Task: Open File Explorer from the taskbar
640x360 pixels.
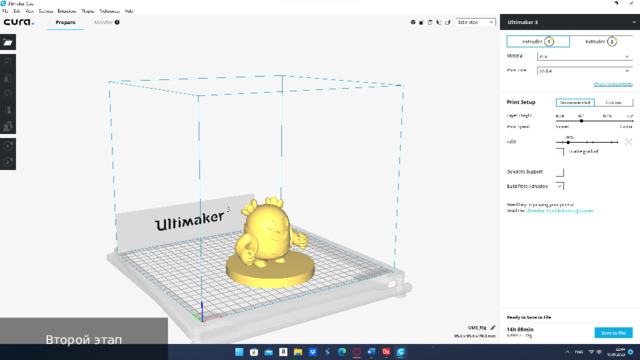Action: coord(298,352)
